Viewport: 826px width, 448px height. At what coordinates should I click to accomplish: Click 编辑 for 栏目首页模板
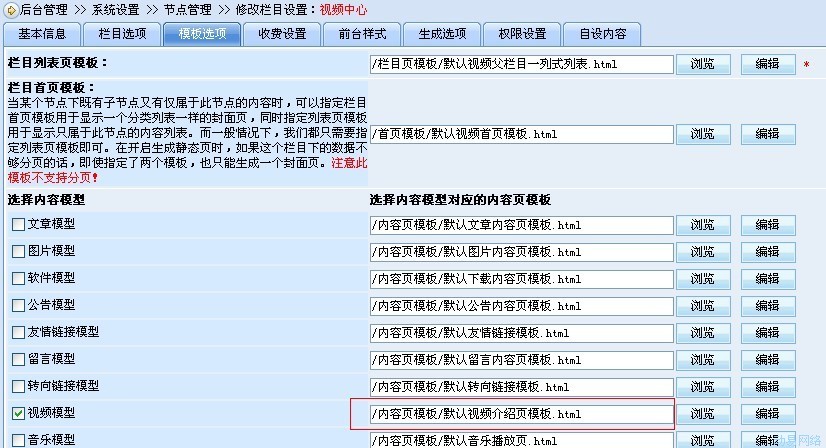(x=767, y=134)
